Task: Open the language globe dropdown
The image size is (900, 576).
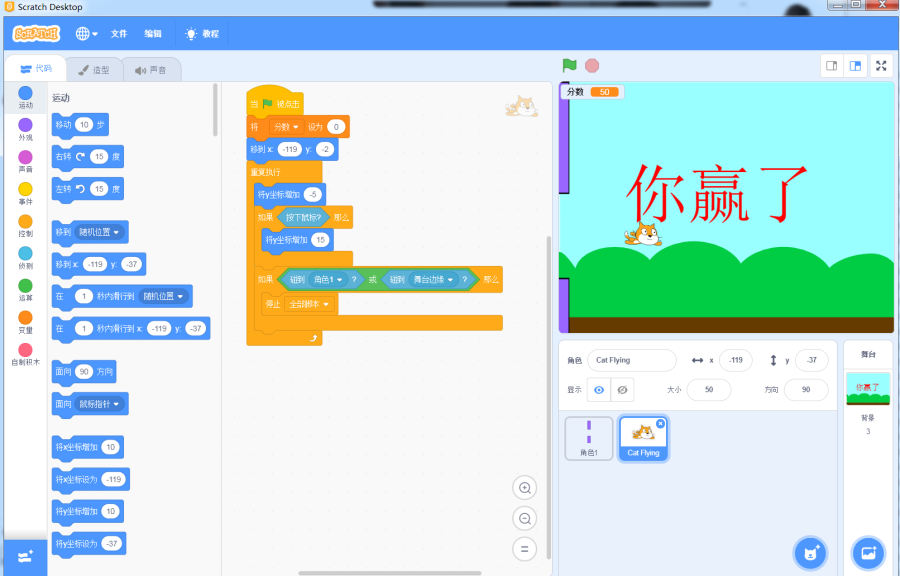Action: coord(86,33)
